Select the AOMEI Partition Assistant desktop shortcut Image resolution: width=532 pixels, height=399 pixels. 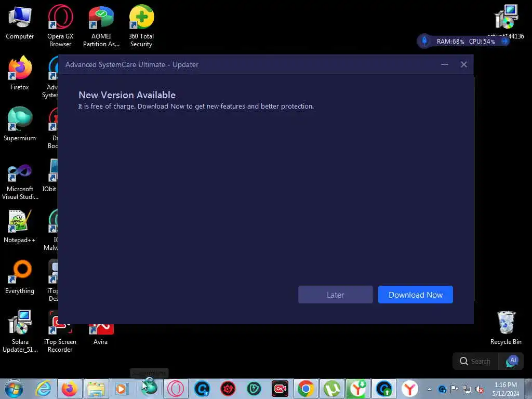pos(101,26)
